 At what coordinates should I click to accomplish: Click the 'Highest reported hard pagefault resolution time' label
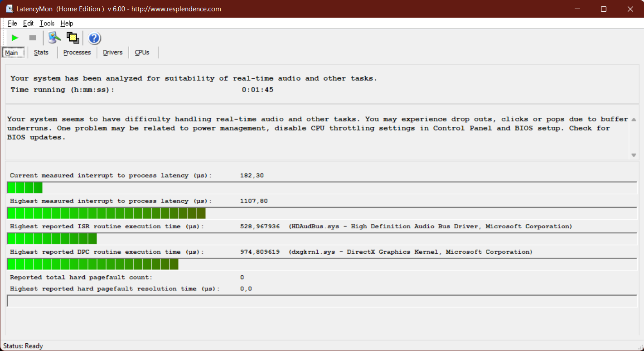pyautogui.click(x=115, y=288)
